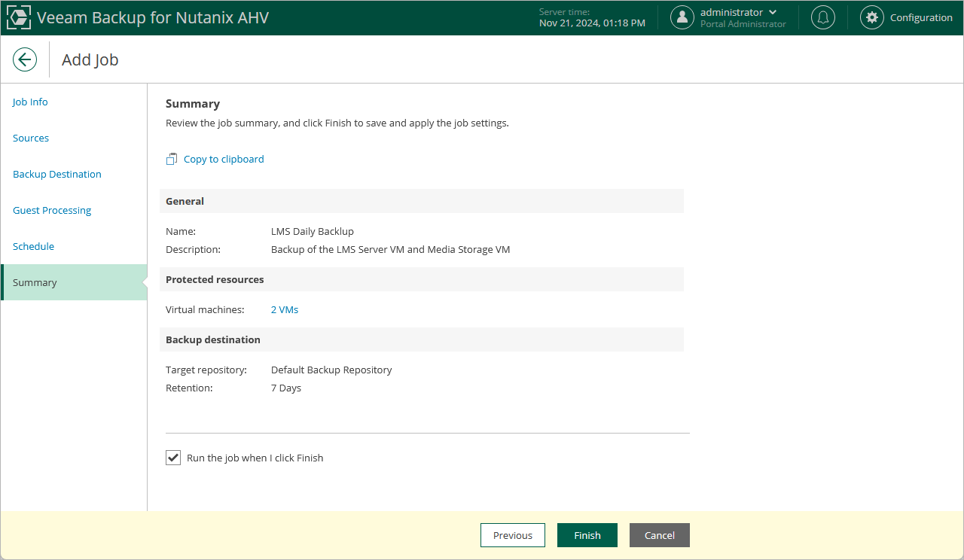Screen dimensions: 964x560
Task: Uncheck Run the job when I click Finish
Action: pos(173,458)
